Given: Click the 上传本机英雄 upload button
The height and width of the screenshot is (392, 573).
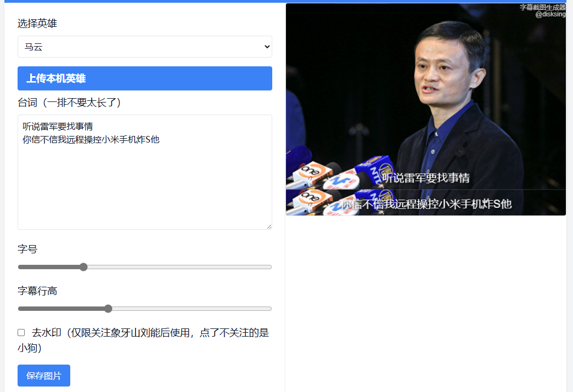Looking at the screenshot, I should pyautogui.click(x=145, y=78).
